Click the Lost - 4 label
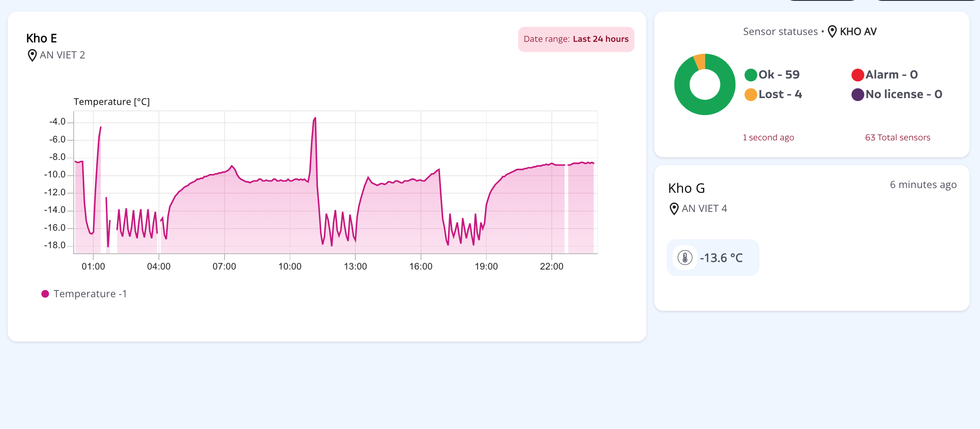The width and height of the screenshot is (980, 429). (x=780, y=94)
